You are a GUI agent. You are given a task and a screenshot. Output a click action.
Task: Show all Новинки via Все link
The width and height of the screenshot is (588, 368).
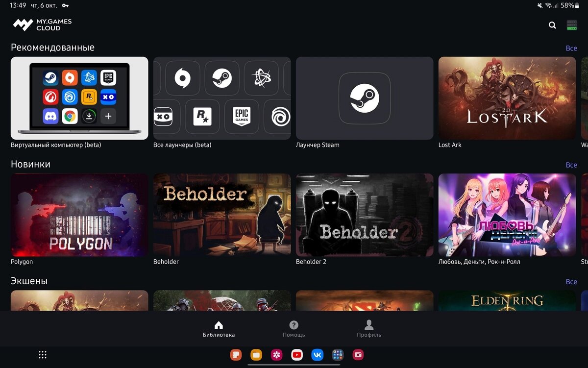click(x=571, y=165)
